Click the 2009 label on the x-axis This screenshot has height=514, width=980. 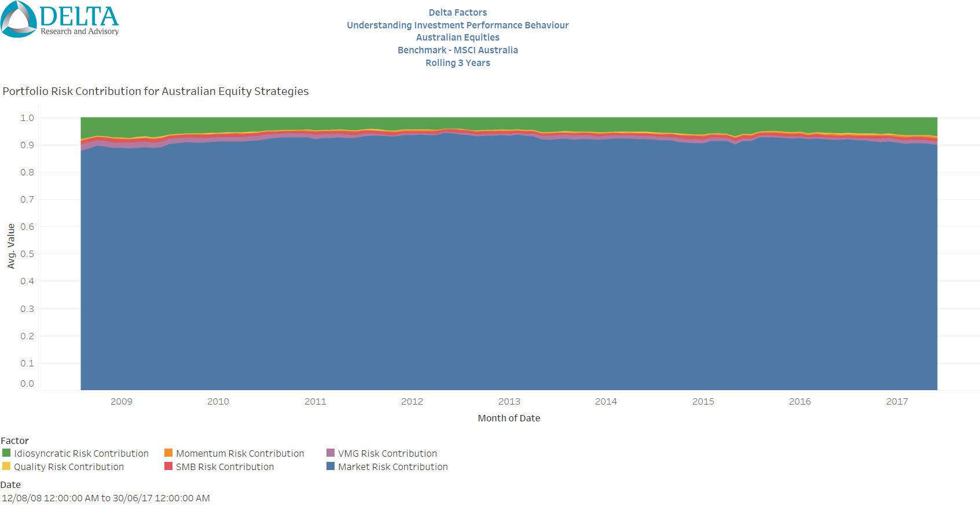(x=121, y=401)
